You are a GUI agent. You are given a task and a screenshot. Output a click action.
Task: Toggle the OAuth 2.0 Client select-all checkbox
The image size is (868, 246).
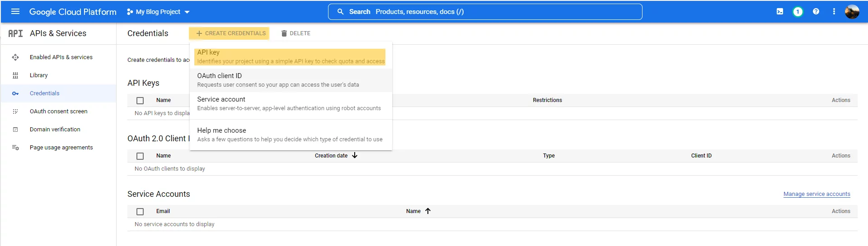pos(140,156)
